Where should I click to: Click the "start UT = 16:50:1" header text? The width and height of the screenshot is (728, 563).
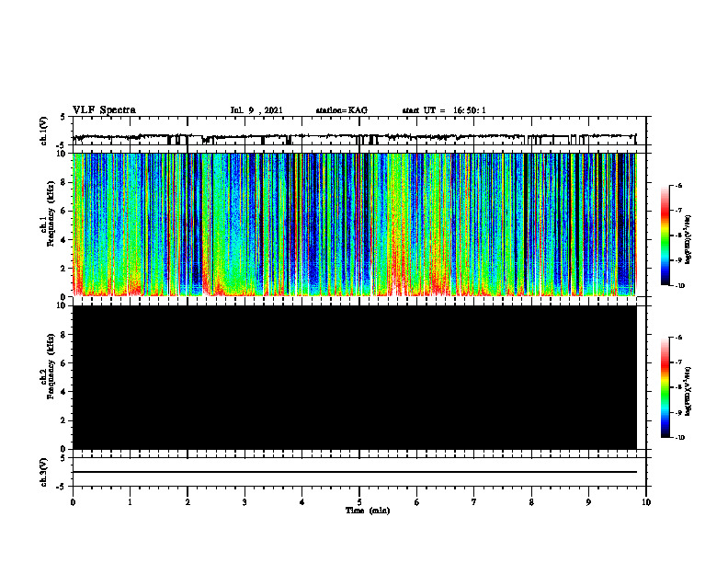(444, 110)
